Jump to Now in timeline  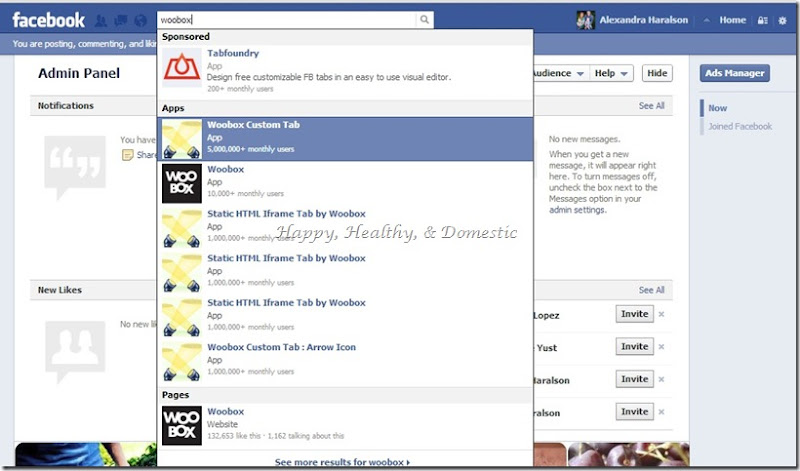pos(717,108)
